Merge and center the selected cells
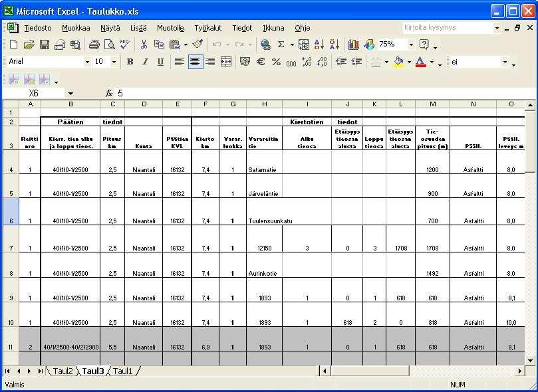 (225, 62)
